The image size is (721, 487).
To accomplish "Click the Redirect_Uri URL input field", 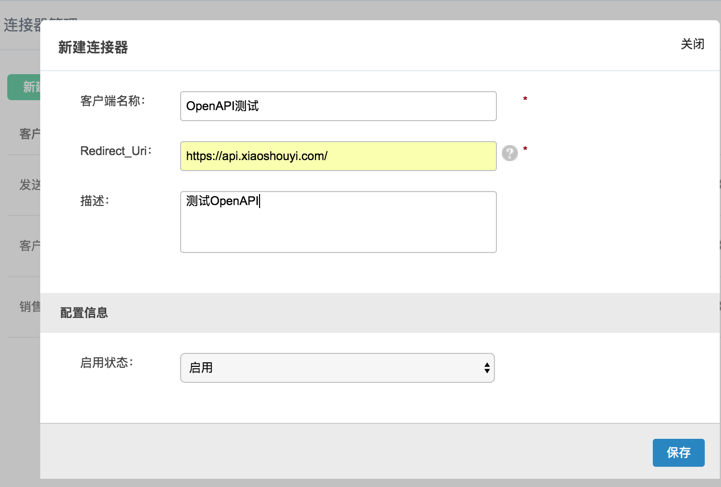I will [338, 156].
